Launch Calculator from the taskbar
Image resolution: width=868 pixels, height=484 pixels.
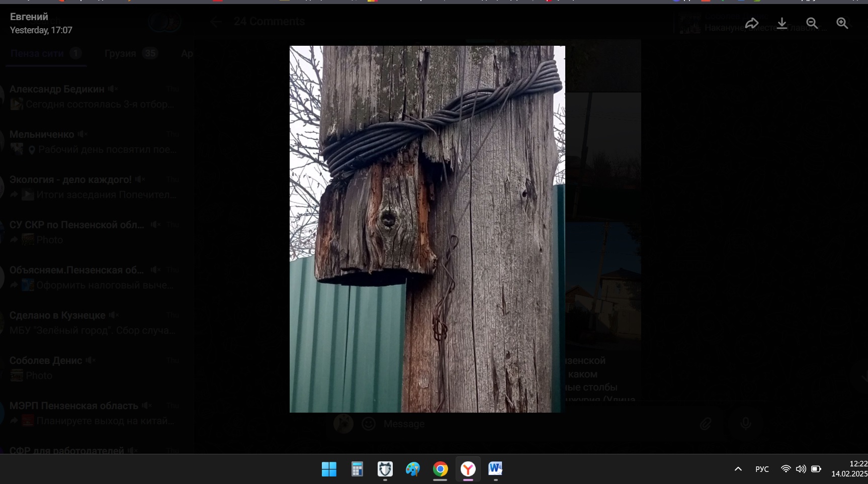click(x=357, y=469)
